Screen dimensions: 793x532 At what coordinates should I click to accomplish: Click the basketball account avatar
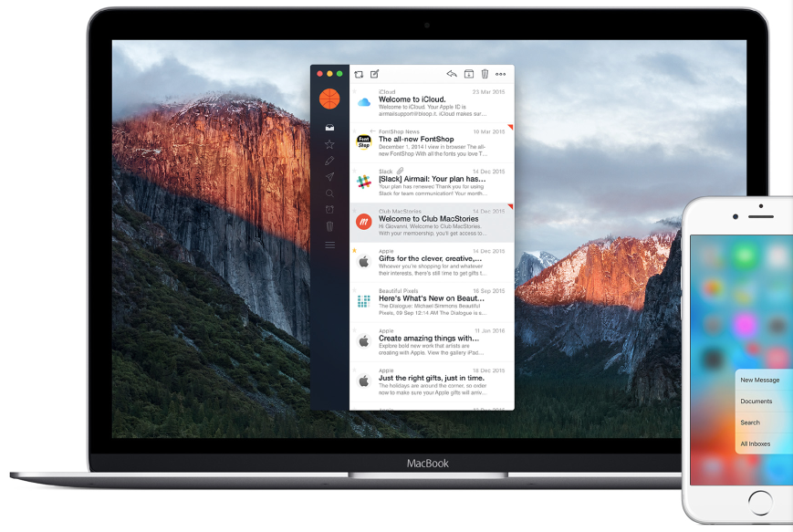329,99
